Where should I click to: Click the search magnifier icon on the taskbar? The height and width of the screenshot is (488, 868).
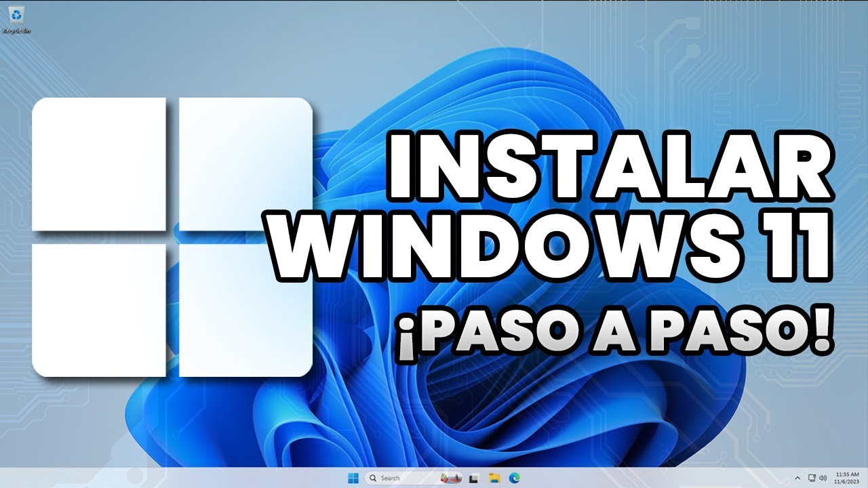pyautogui.click(x=372, y=478)
